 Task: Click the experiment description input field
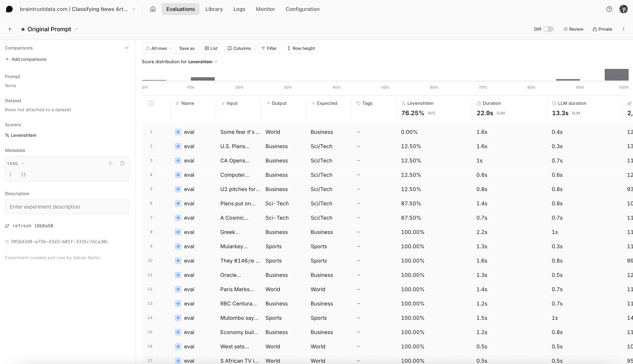(x=67, y=206)
